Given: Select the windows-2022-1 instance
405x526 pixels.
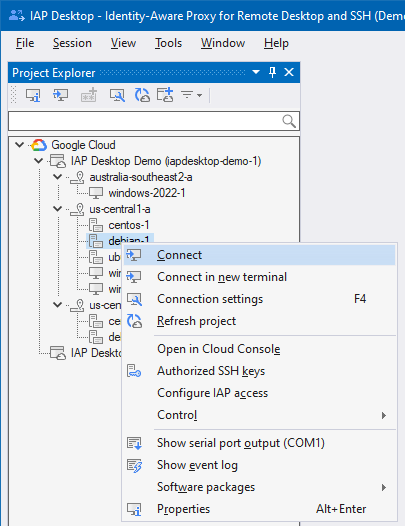Looking at the screenshot, I should coord(147,193).
